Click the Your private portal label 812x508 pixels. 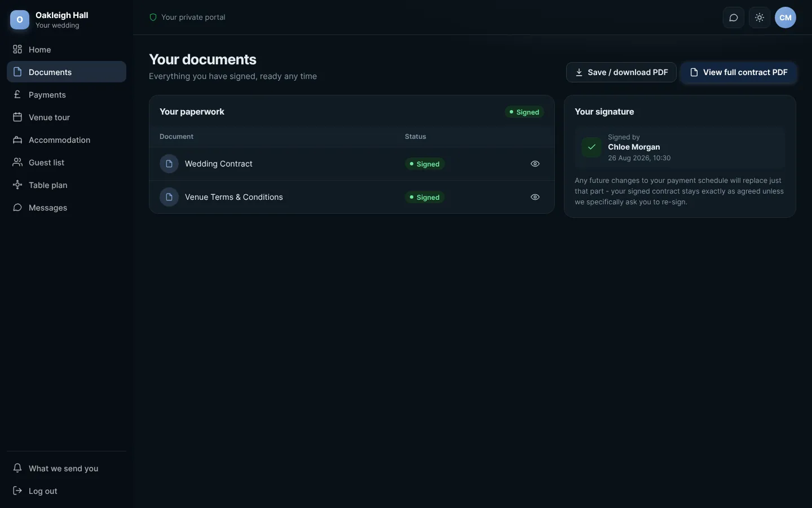click(193, 17)
